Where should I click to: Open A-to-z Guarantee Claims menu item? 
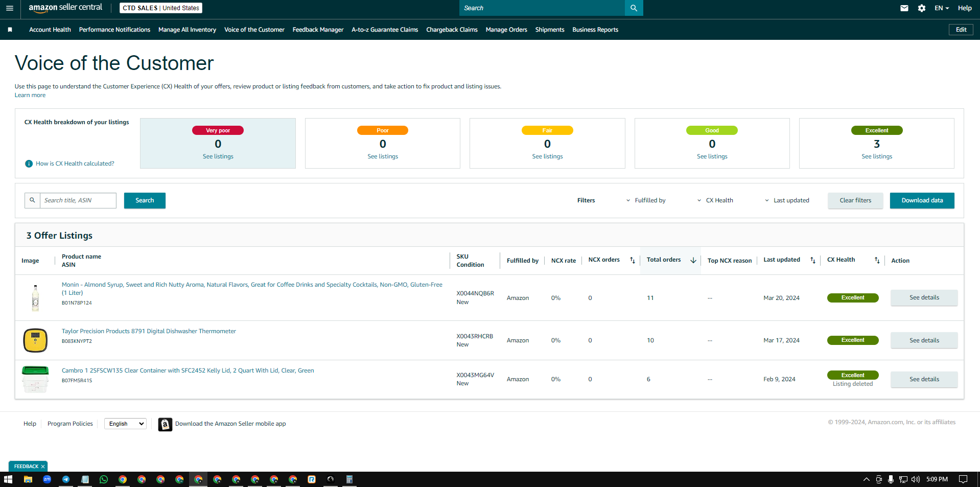click(385, 30)
